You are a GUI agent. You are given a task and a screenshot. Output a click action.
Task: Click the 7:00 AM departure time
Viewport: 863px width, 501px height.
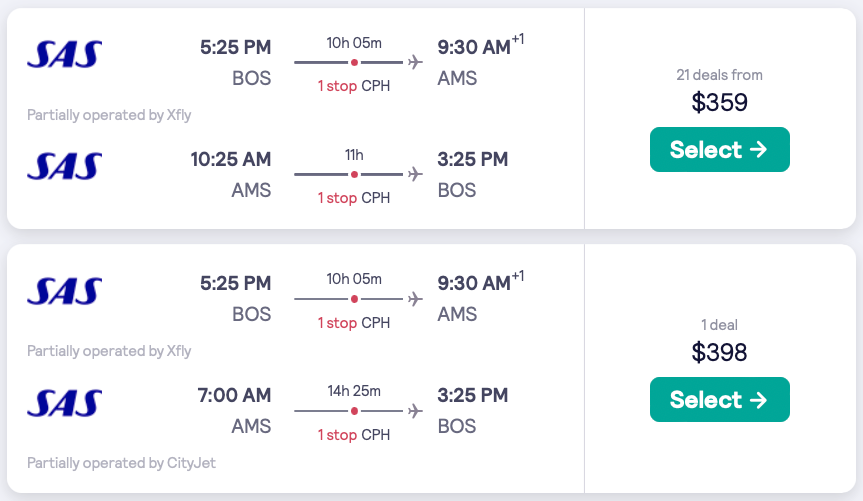tap(237, 395)
